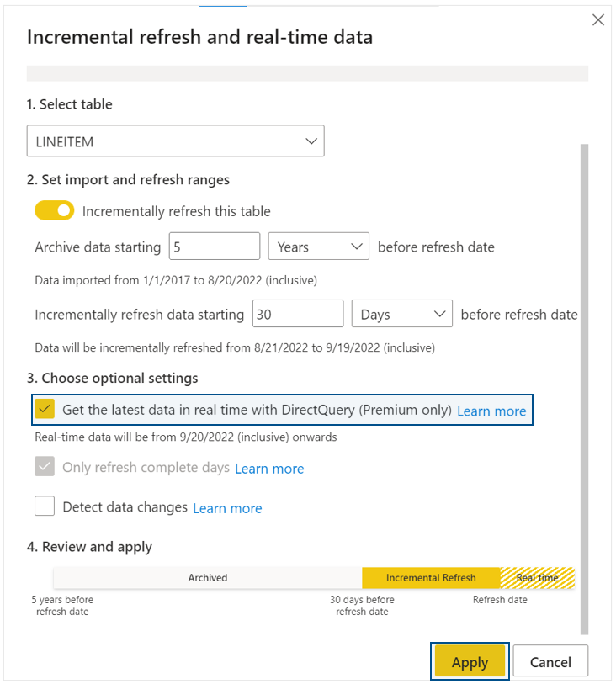
Task: Click '3. Choose optional settings' heading
Action: (x=113, y=379)
